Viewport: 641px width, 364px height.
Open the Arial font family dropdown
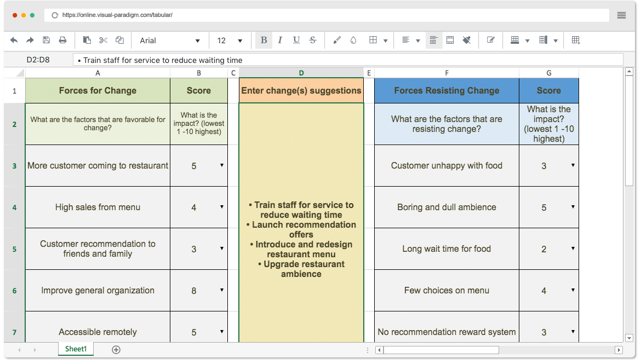coord(170,41)
